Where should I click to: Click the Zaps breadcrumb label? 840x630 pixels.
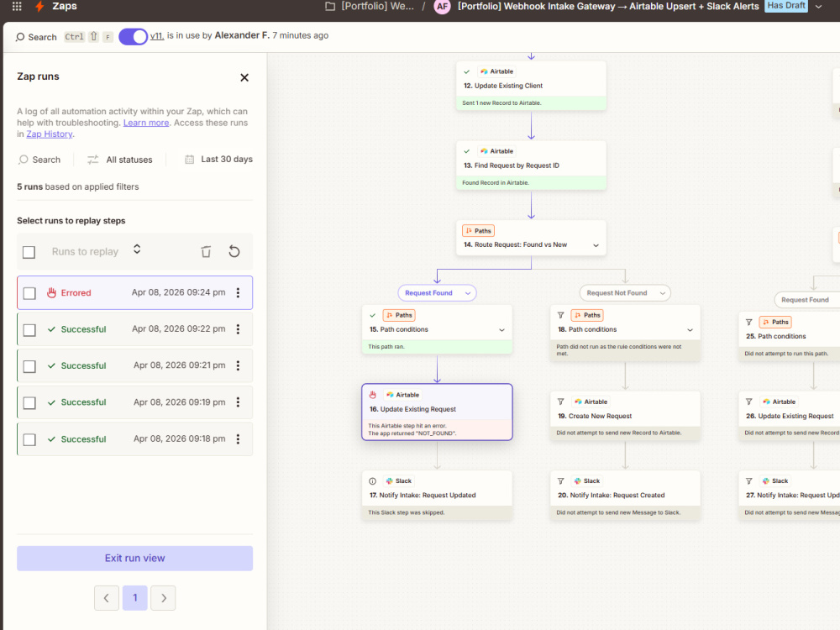(x=65, y=7)
